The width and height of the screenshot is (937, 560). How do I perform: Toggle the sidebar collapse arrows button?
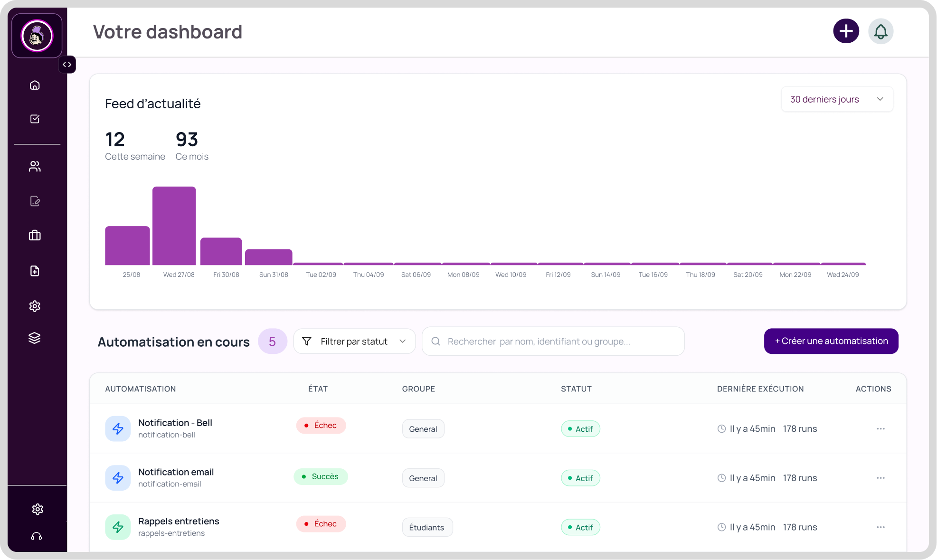[x=67, y=65]
